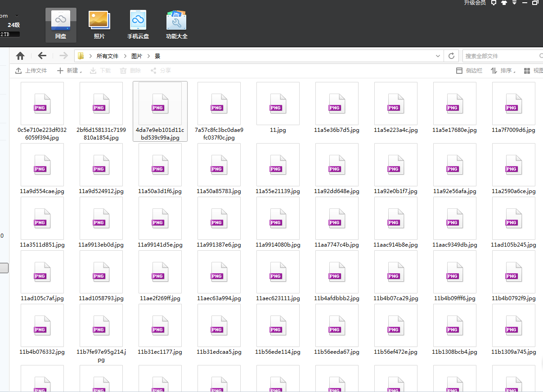The width and height of the screenshot is (543, 392).
Task: Go to 图片 folder in breadcrumb
Action: click(x=137, y=56)
